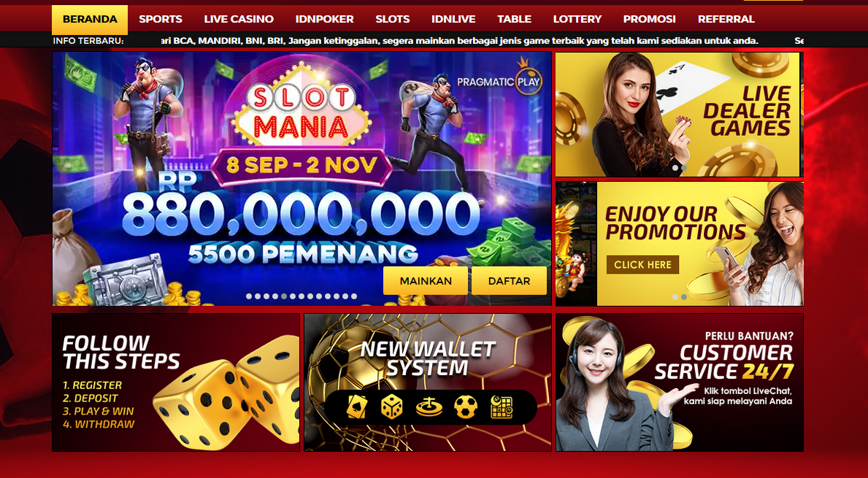Viewport: 868px width, 478px height.
Task: Select the first carousel dot on Slot Mania banner
Action: click(249, 296)
